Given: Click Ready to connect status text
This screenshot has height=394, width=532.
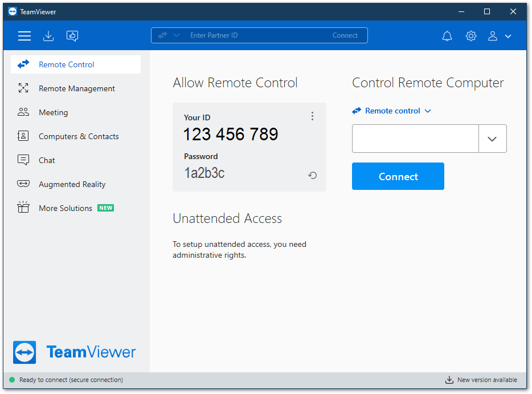Looking at the screenshot, I should point(71,380).
